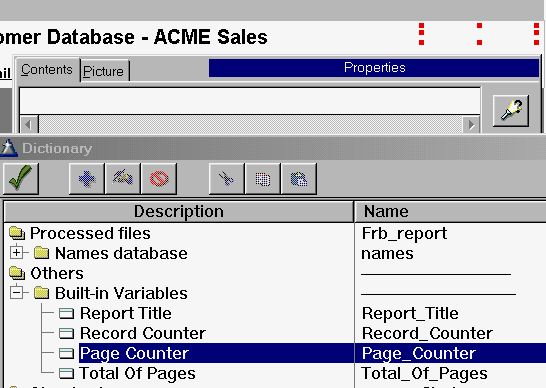Click the edit item toolbar icon
Screen dimensions: 546x388
pos(123,179)
